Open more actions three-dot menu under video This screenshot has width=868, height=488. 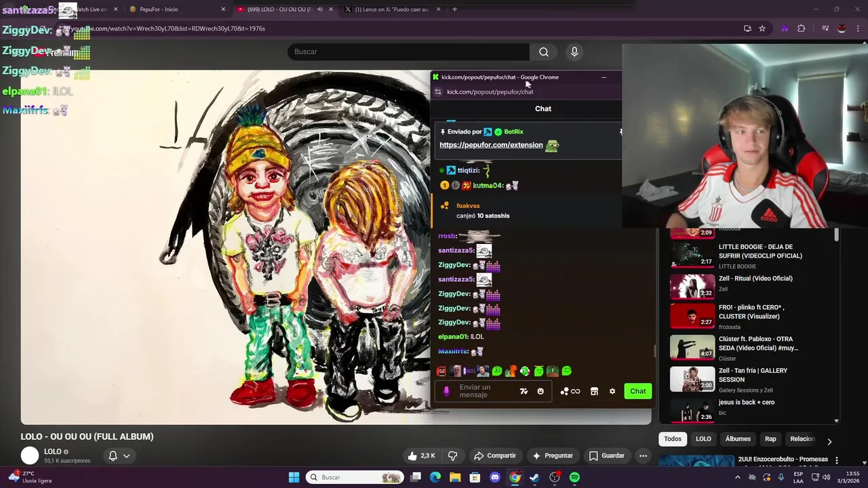click(643, 456)
